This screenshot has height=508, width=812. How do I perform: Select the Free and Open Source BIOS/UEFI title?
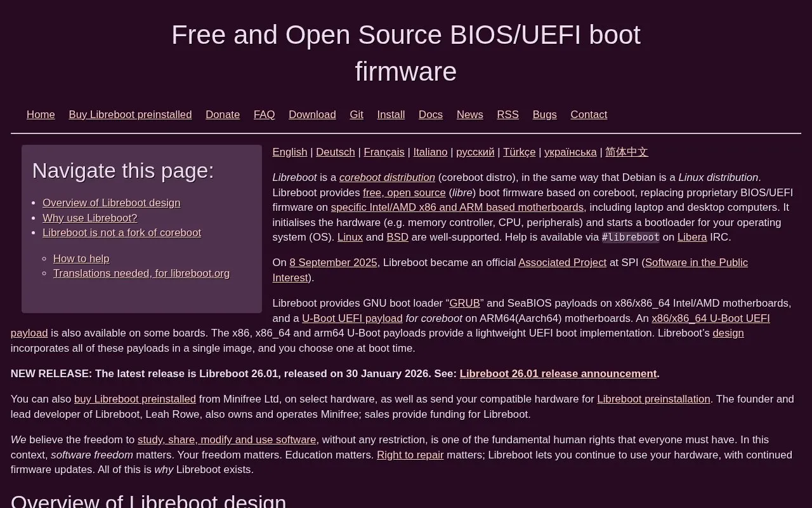[406, 53]
